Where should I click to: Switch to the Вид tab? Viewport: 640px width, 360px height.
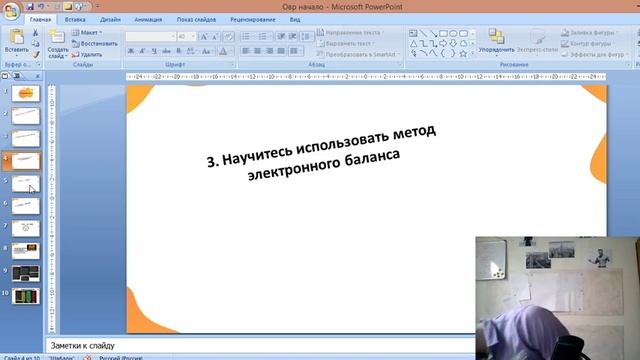click(295, 20)
